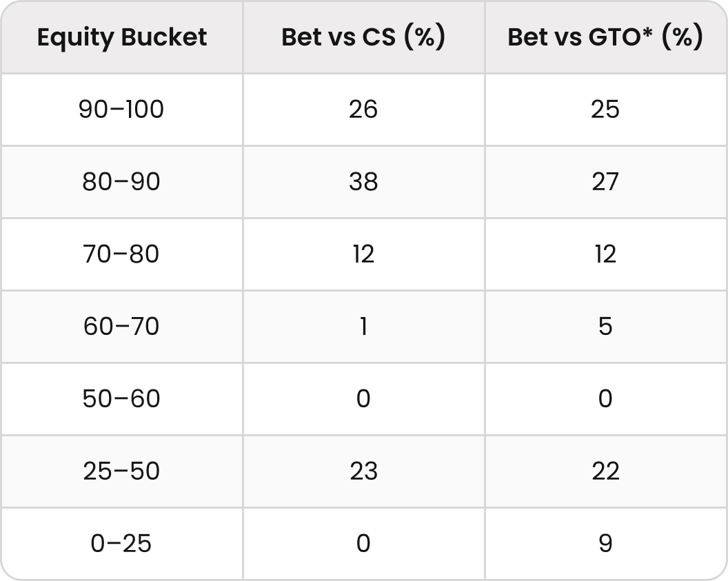Click Bet vs GTO value 27

[605, 182]
